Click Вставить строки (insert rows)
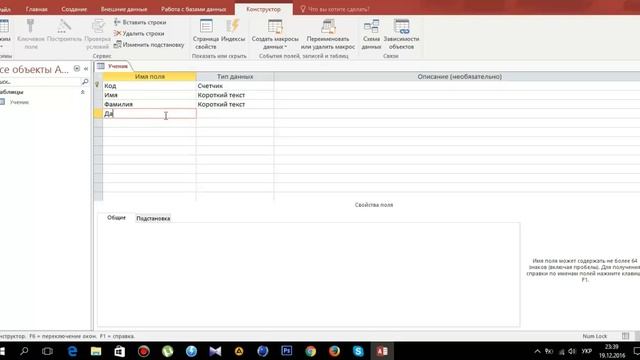This screenshot has height=360, width=640. [140, 22]
